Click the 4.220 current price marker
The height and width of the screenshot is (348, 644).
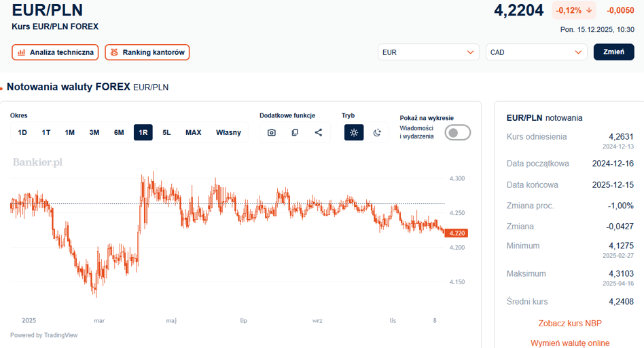pos(455,233)
